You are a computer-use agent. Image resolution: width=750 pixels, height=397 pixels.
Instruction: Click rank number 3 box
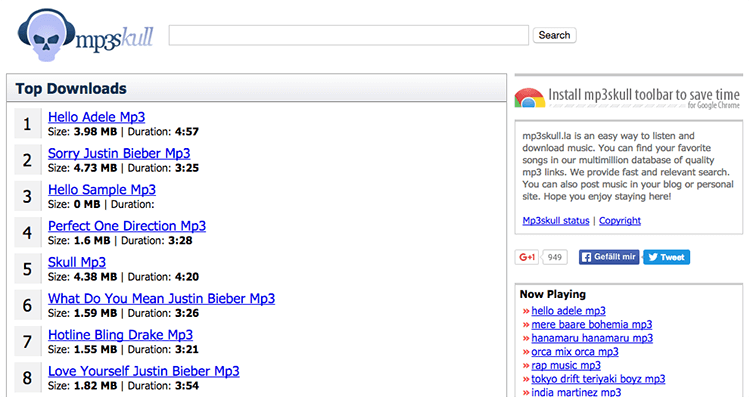click(28, 197)
